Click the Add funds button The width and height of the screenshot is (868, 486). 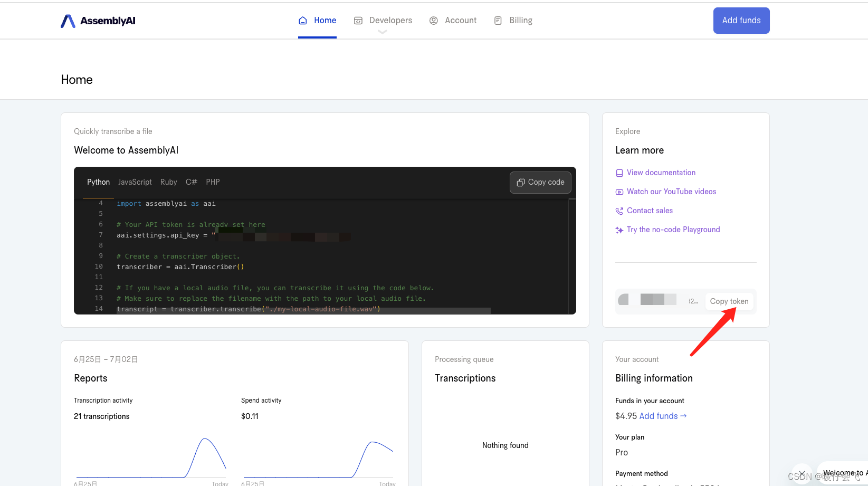(x=741, y=21)
